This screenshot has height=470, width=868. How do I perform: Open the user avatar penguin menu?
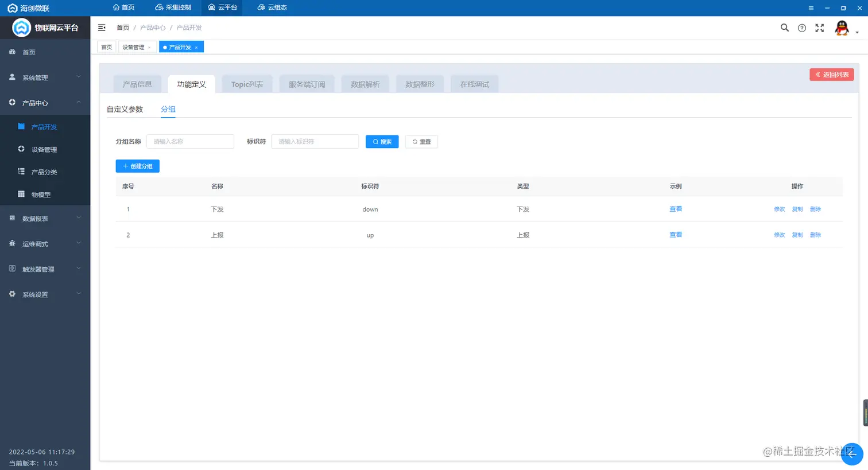[x=842, y=28]
